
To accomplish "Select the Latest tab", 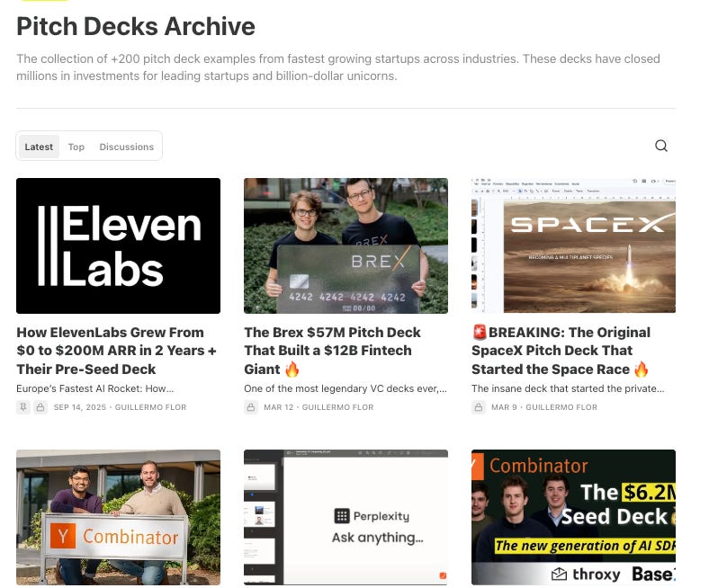I will tap(39, 147).
